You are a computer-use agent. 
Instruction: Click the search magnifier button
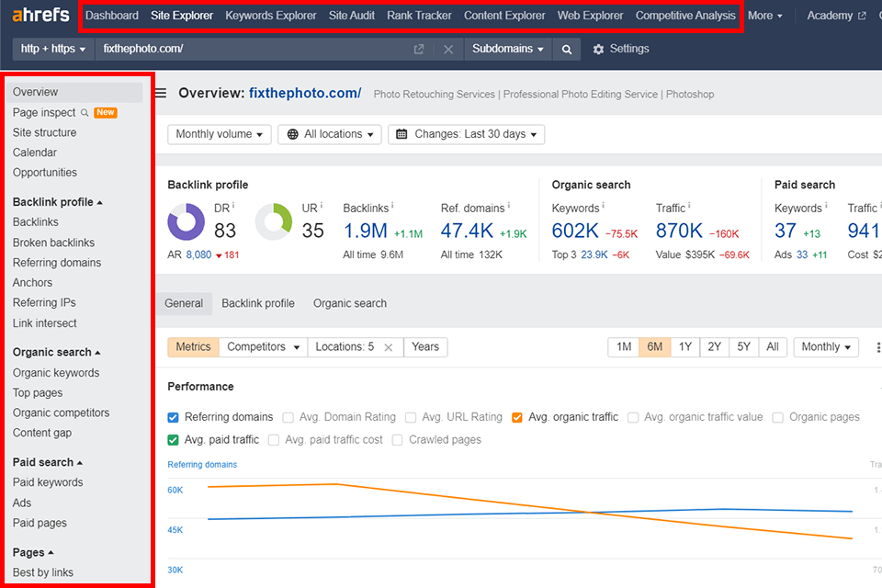[567, 50]
